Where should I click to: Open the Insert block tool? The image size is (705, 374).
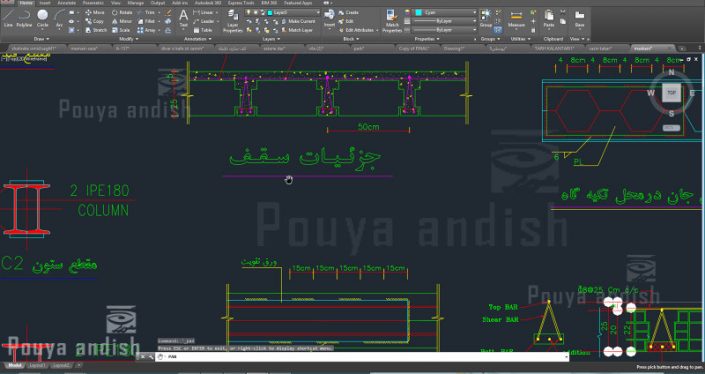point(330,19)
